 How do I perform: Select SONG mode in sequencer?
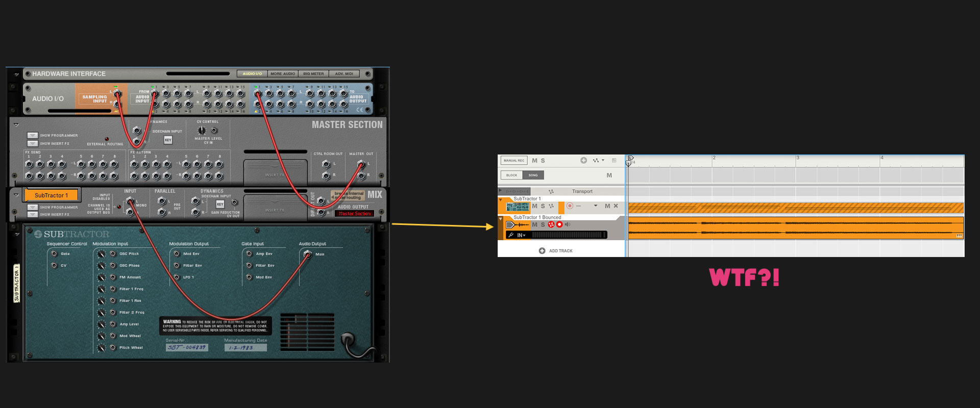click(533, 175)
